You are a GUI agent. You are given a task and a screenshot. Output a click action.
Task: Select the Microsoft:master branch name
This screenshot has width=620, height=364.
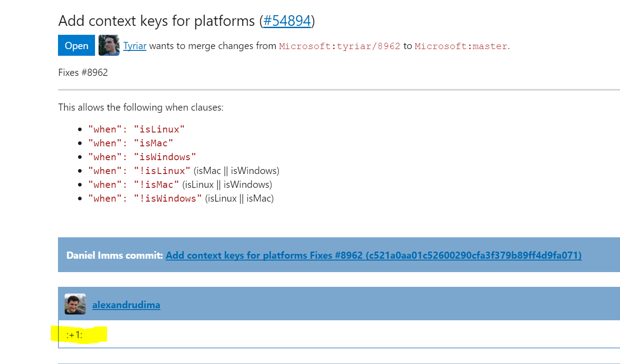point(461,46)
